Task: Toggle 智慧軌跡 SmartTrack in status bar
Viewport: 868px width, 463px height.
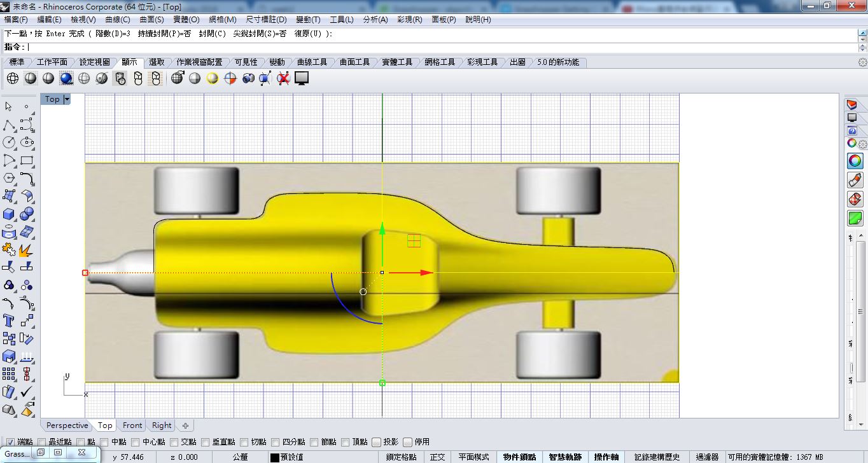Action: (565, 457)
